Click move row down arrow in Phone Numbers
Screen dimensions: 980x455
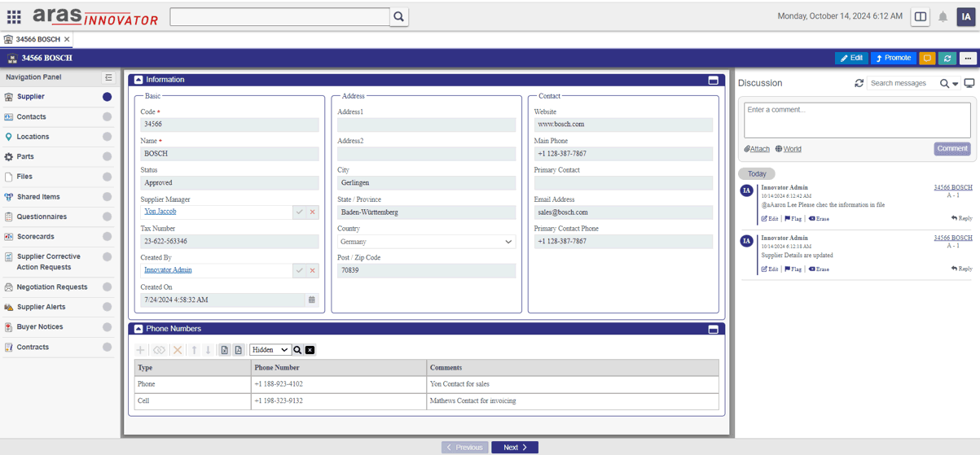point(208,350)
